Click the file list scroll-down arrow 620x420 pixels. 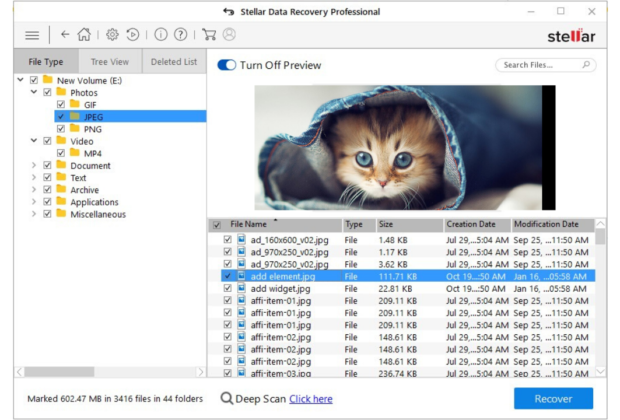point(600,372)
